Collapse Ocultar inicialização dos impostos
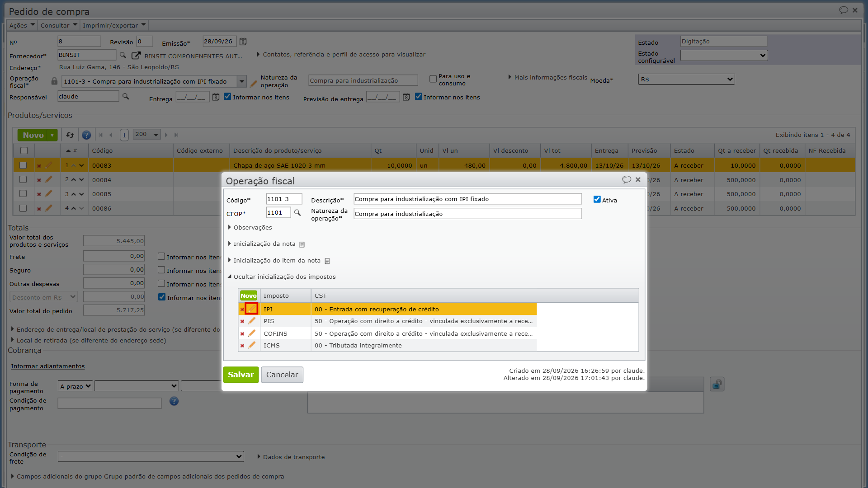 [x=282, y=277]
